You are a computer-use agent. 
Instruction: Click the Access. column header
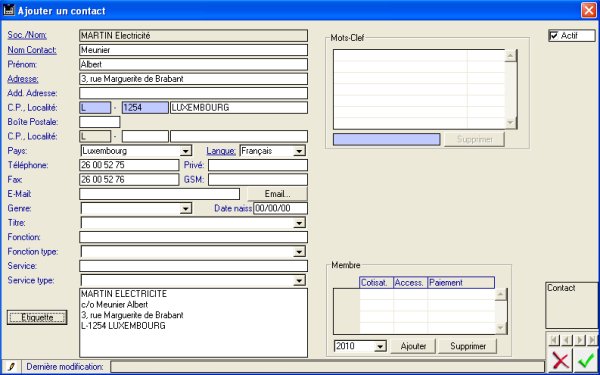[x=410, y=283]
